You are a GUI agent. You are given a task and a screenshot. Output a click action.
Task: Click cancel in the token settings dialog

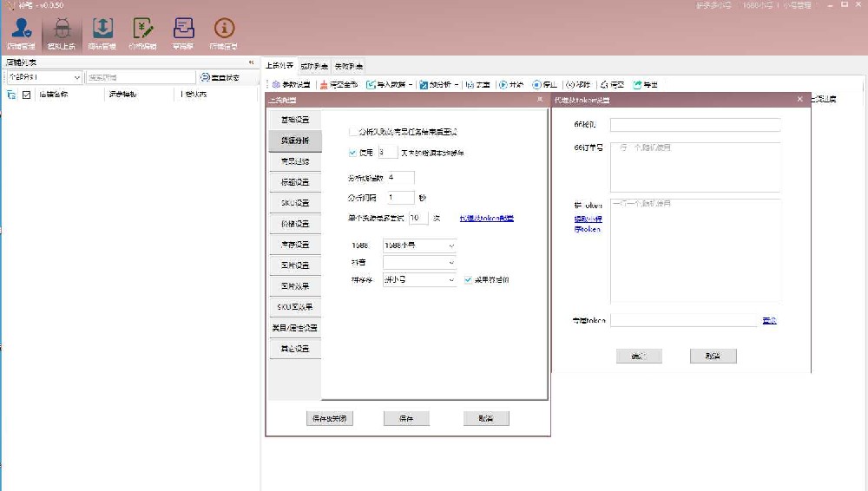713,356
